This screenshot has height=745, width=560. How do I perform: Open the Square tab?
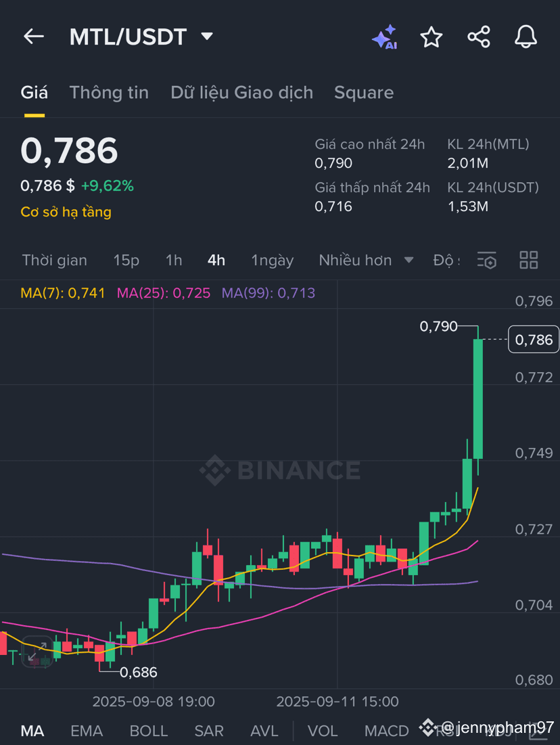point(364,92)
